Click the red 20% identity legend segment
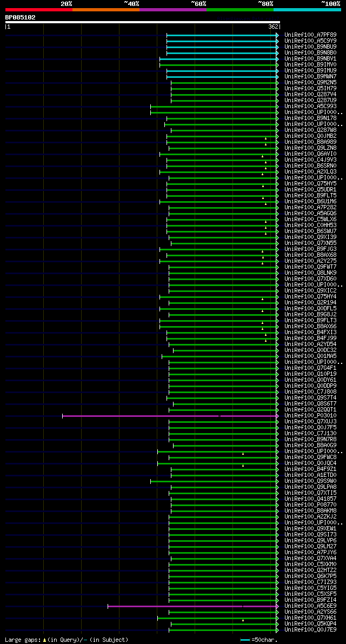Image resolution: width=346 pixels, height=644 pixels. (x=39, y=9)
